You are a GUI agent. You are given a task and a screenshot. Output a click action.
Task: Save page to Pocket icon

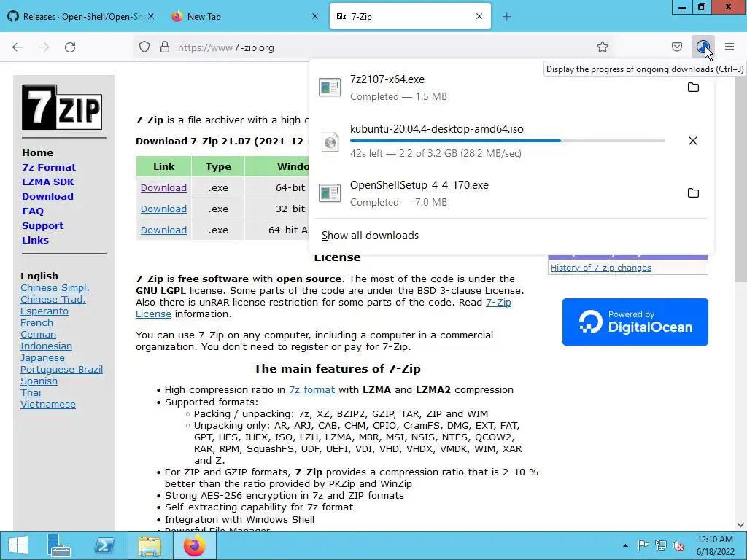pos(676,47)
